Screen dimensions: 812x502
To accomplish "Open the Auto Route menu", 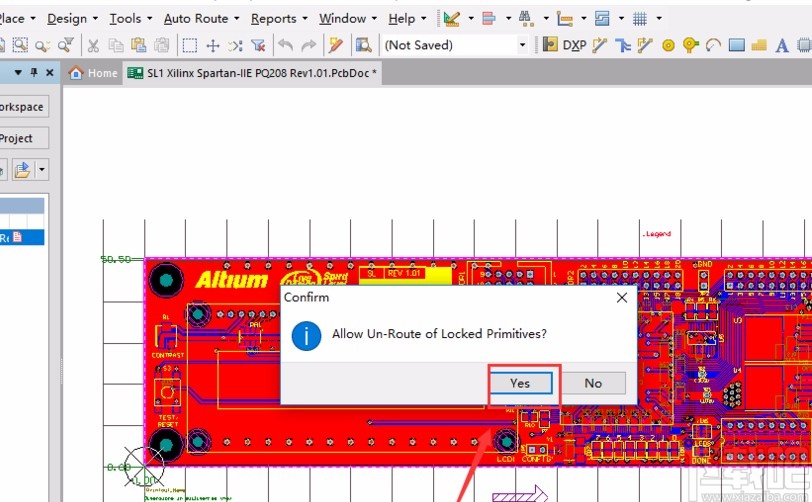I will click(201, 19).
